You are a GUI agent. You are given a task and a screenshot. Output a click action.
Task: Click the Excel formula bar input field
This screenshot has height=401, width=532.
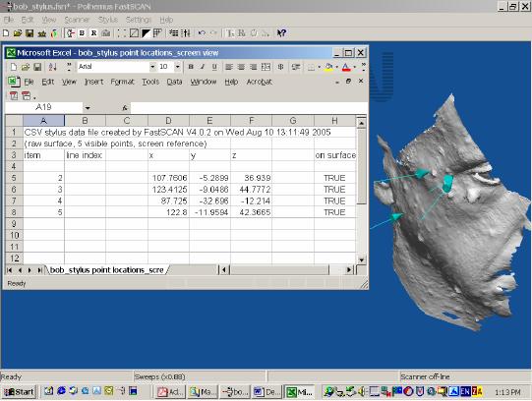click(x=250, y=108)
